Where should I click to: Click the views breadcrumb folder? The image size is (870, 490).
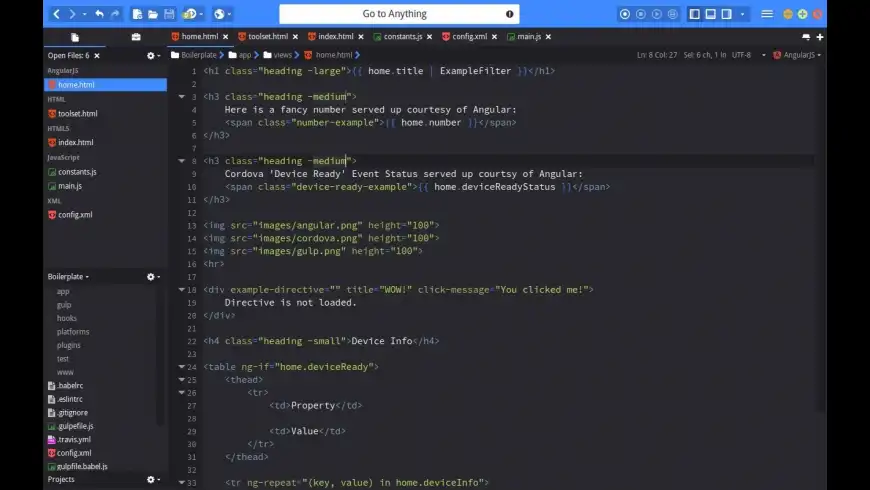point(277,55)
